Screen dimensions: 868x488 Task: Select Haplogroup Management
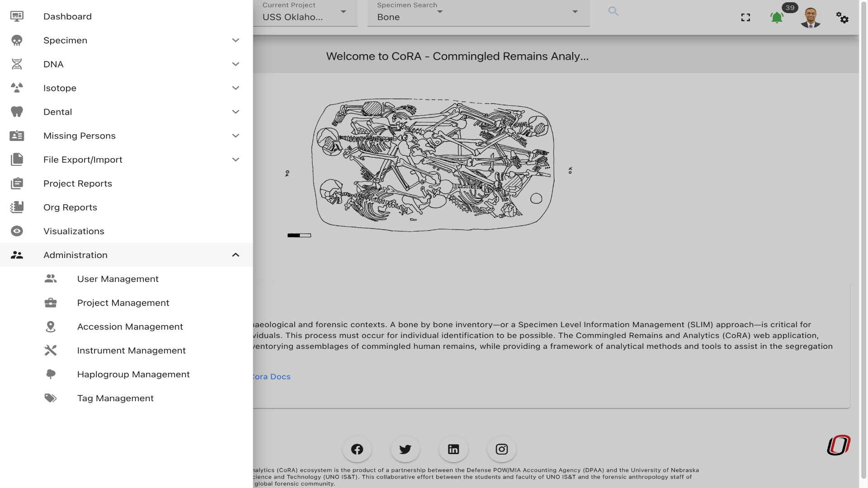[127, 375]
